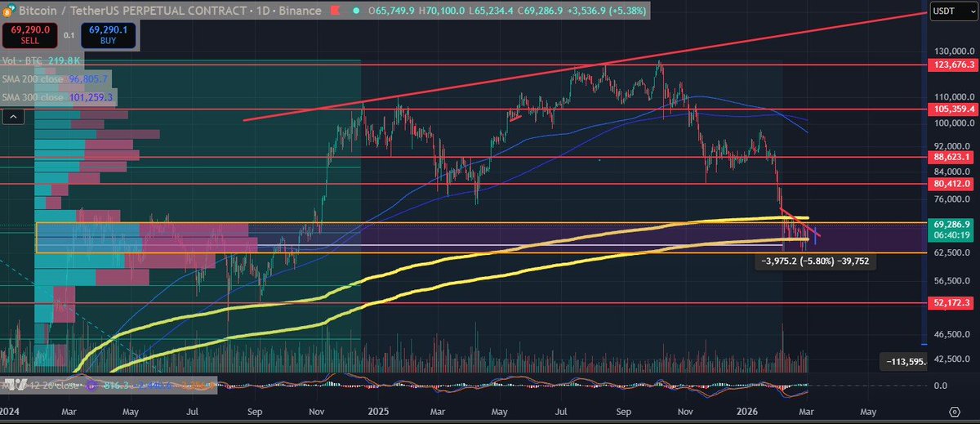
Task: Click the 0.0 value on MACD scale
Action: pos(940,386)
